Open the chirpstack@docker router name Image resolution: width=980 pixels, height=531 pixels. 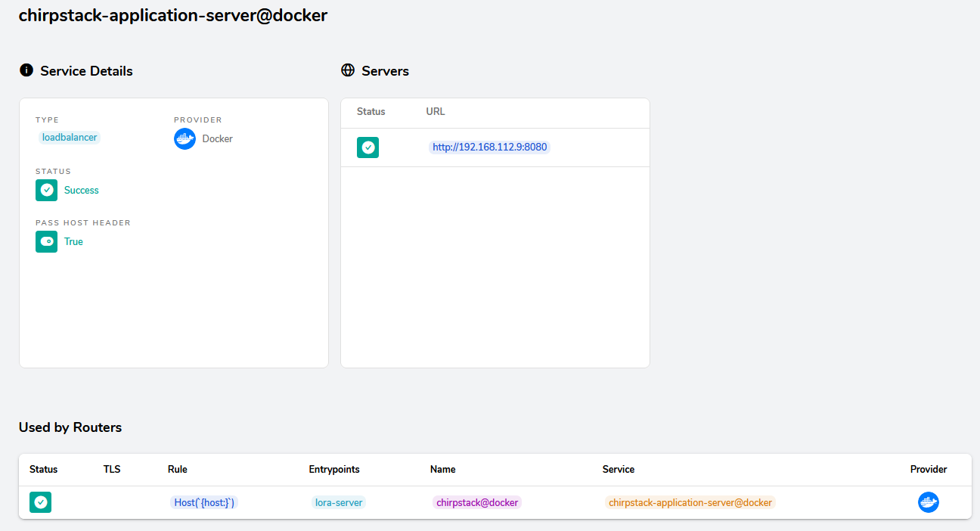pos(477,502)
